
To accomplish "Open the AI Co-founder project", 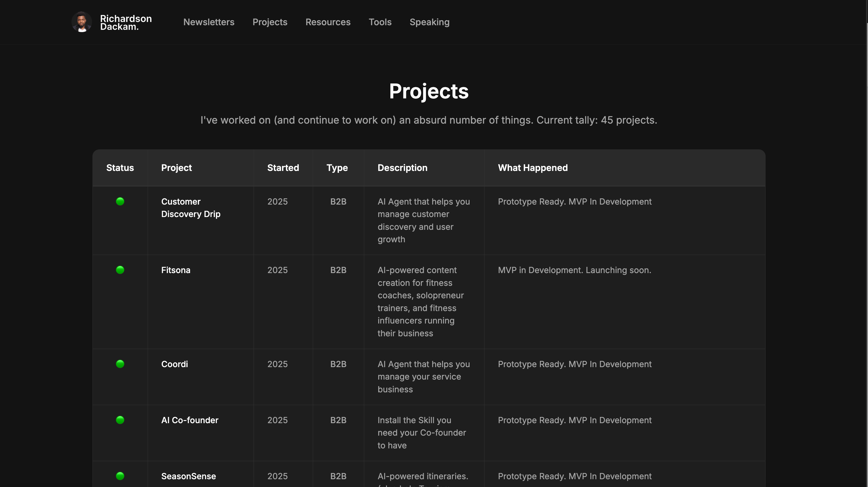I will (189, 420).
